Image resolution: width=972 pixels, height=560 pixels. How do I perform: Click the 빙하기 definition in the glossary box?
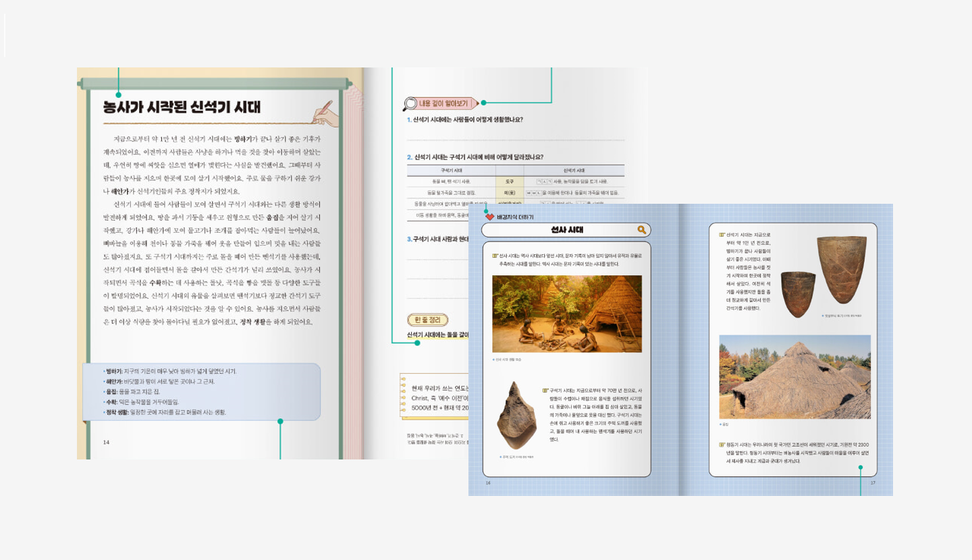click(x=170, y=372)
